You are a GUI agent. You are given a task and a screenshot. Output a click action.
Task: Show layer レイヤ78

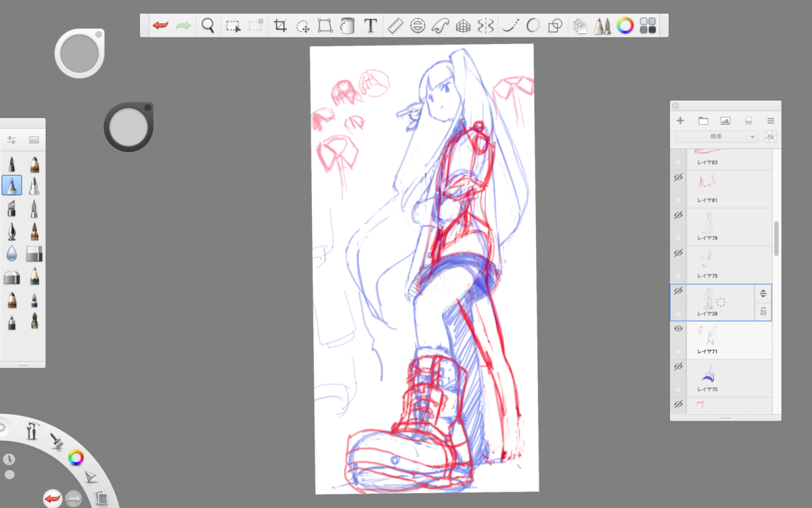click(x=679, y=215)
